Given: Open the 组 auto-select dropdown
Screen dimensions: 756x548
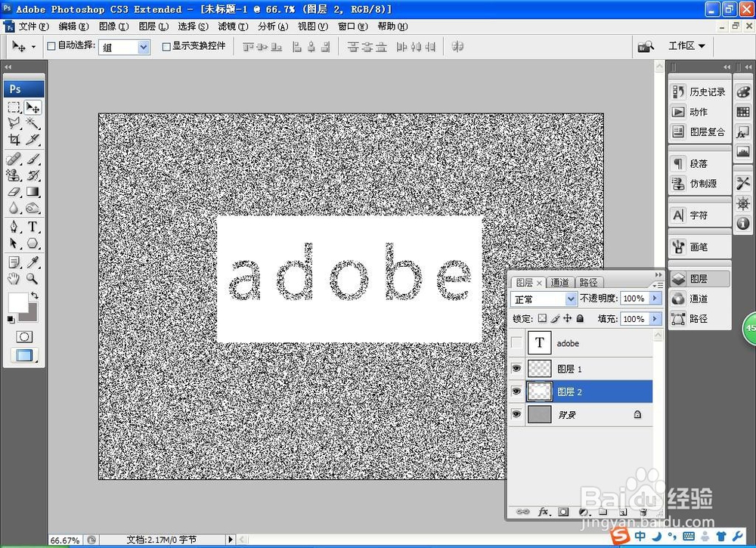Looking at the screenshot, I should (x=125, y=47).
